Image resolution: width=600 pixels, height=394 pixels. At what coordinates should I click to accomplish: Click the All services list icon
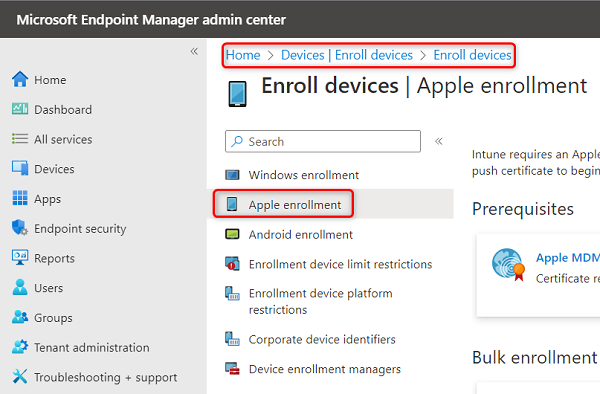(x=20, y=138)
